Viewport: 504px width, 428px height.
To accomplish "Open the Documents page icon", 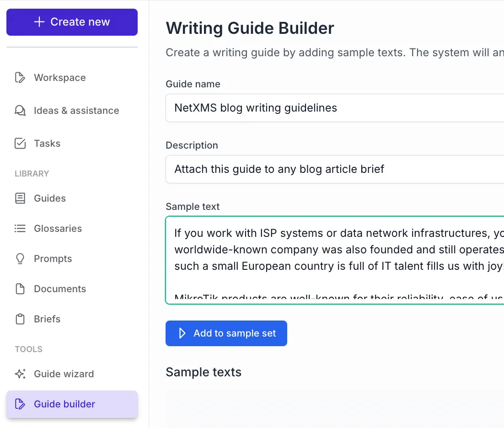I will pyautogui.click(x=20, y=289).
